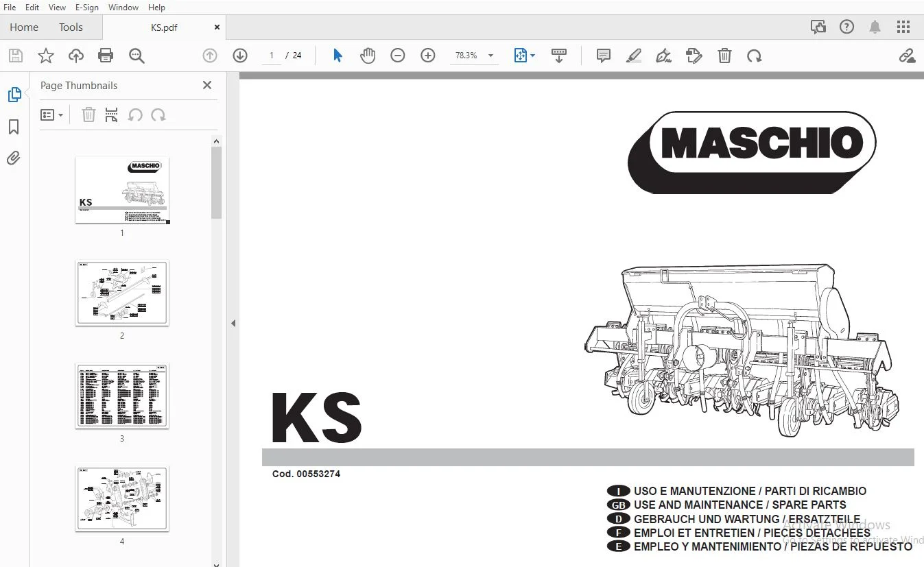This screenshot has height=567, width=924.
Task: Open the help question mark icon
Action: click(846, 27)
